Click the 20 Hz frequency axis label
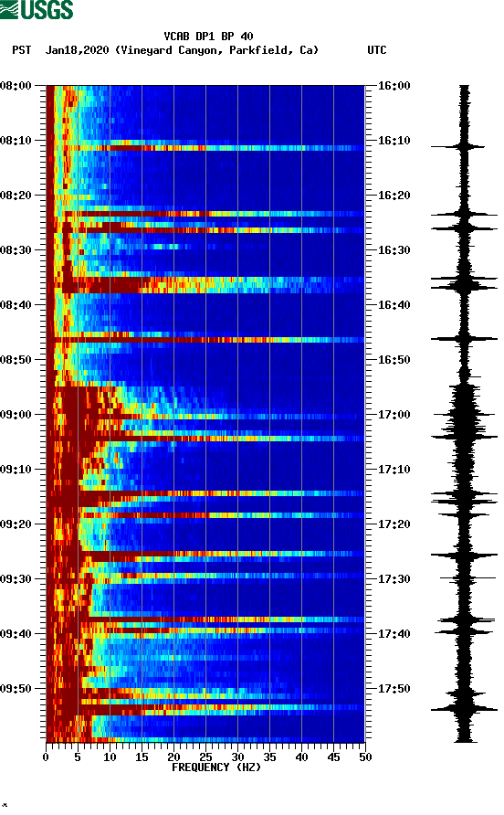 [173, 757]
